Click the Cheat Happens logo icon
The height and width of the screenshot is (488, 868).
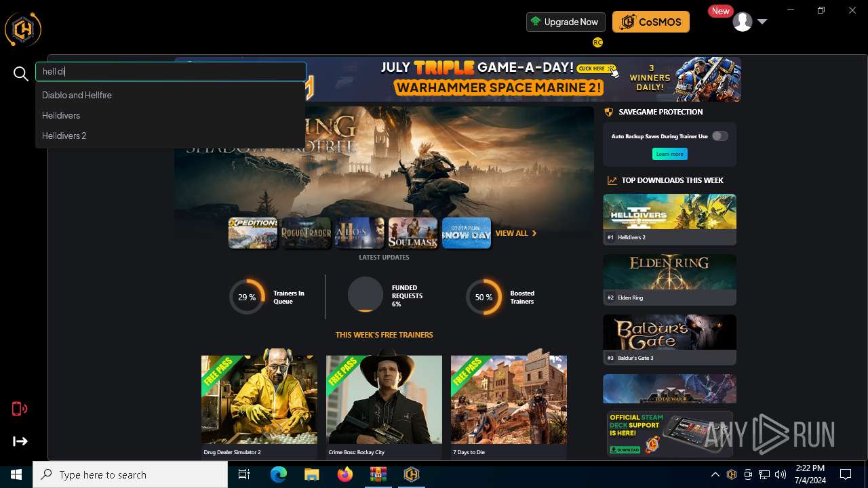coord(23,29)
